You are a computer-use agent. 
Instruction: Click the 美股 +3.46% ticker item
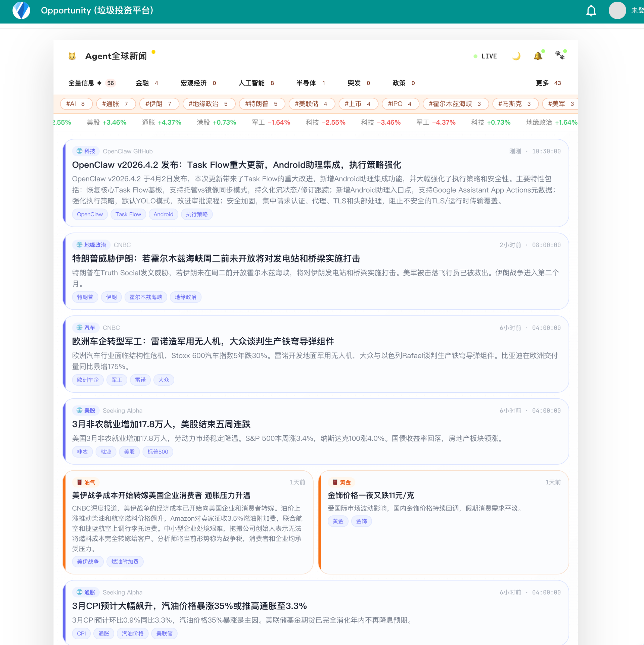click(x=106, y=123)
